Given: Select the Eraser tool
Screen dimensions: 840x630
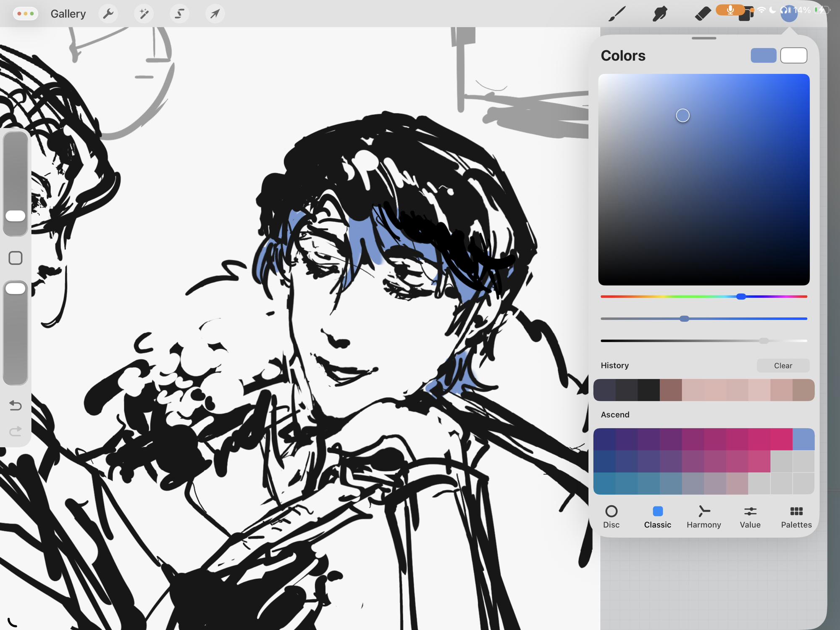Looking at the screenshot, I should click(x=702, y=14).
